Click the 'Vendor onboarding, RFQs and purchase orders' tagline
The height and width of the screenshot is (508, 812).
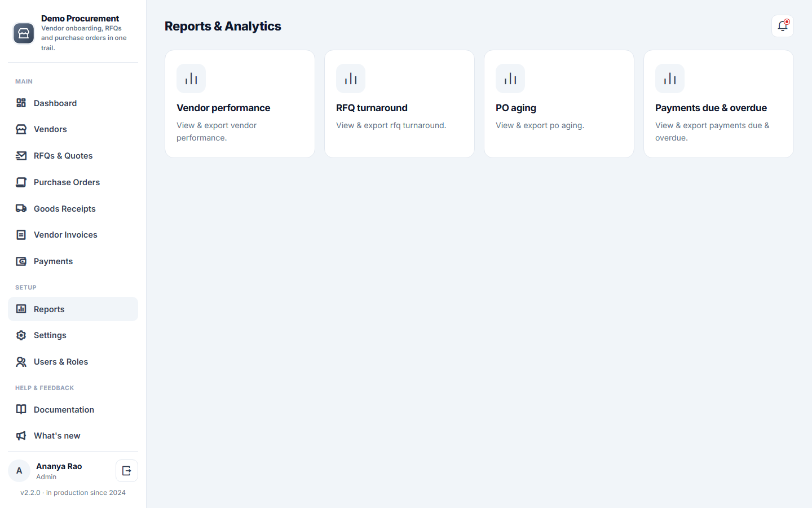click(84, 38)
